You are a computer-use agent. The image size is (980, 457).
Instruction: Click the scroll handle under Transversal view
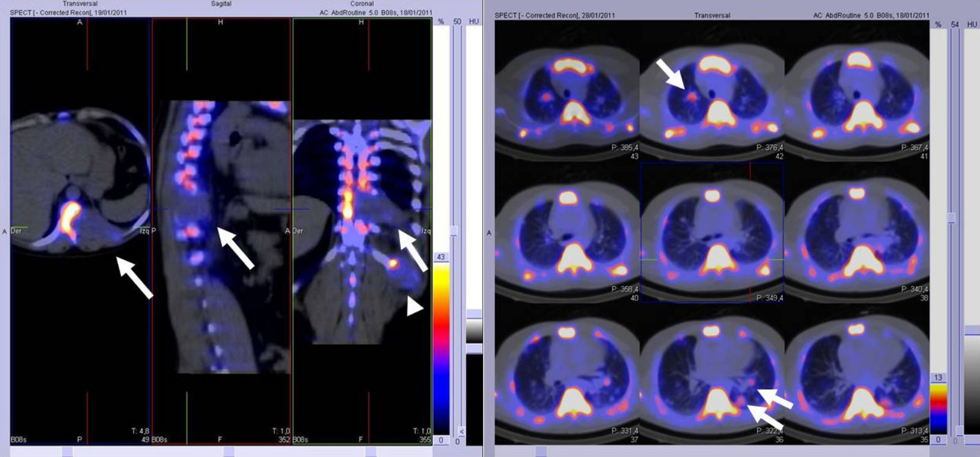pyautogui.click(x=67, y=451)
